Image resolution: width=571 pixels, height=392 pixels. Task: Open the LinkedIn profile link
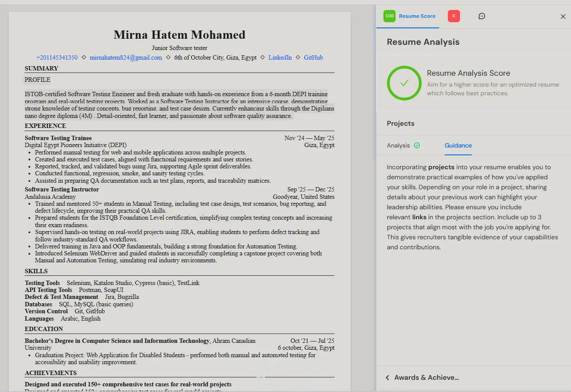click(x=280, y=57)
